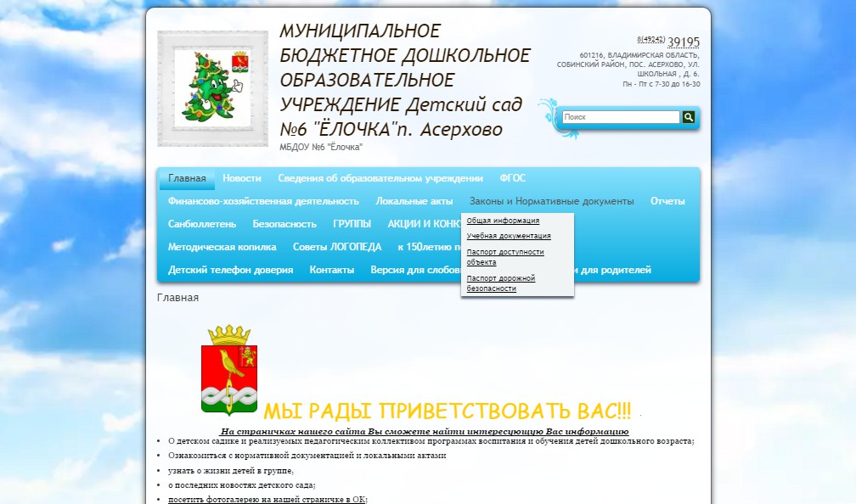This screenshot has height=504, width=856.
Task: Open Локальные акты menu item
Action: pyautogui.click(x=414, y=201)
